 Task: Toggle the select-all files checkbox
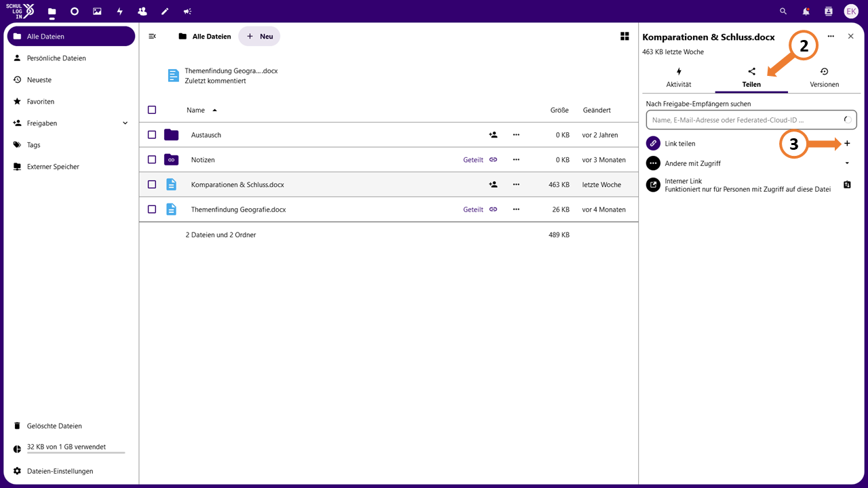152,110
